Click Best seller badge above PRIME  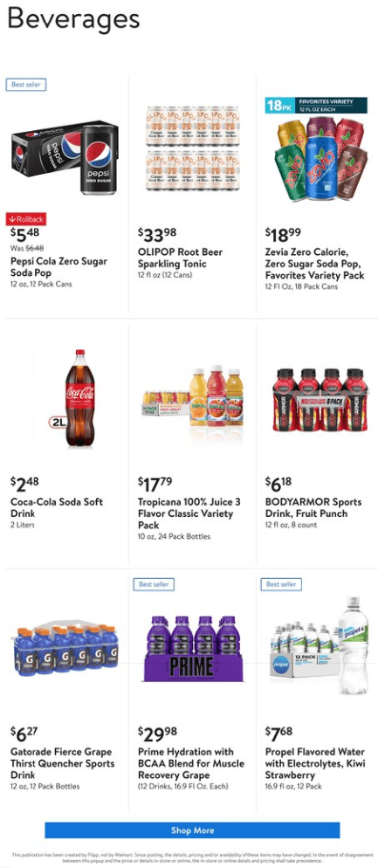154,584
